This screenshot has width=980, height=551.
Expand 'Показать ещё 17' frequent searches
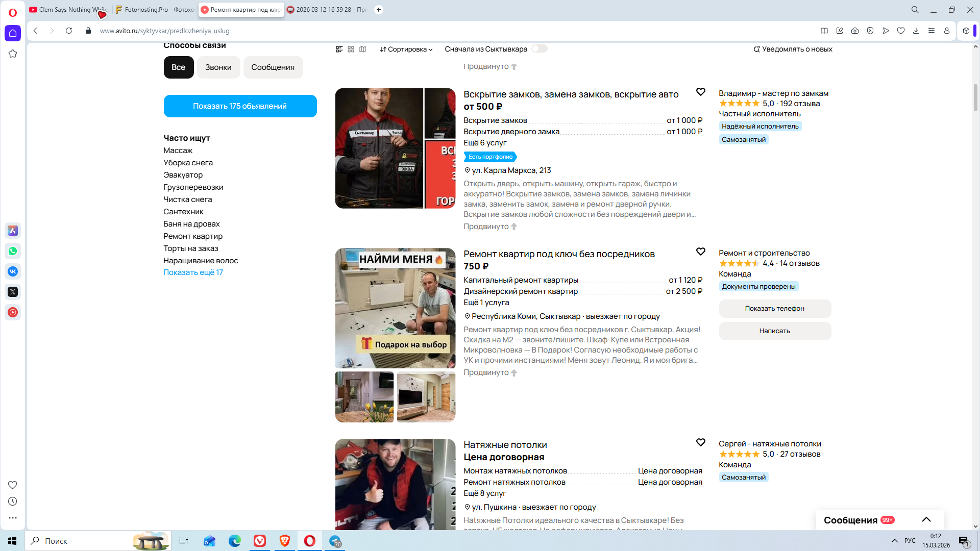(x=193, y=272)
